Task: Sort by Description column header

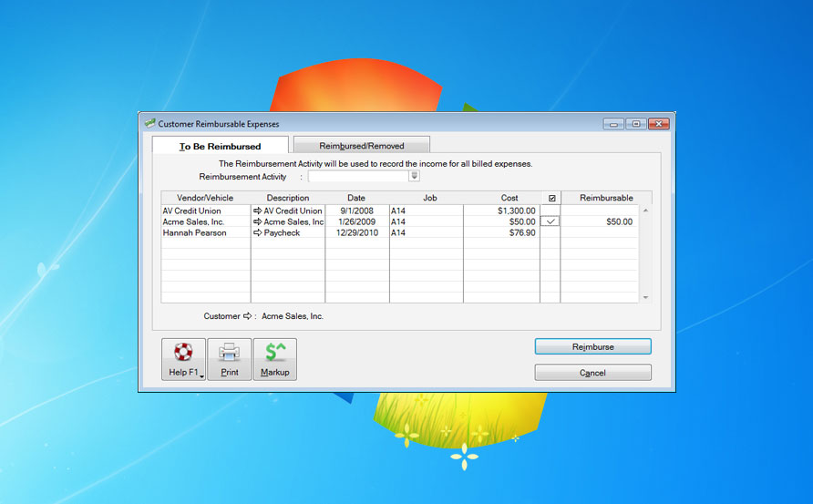Action: coord(288,198)
